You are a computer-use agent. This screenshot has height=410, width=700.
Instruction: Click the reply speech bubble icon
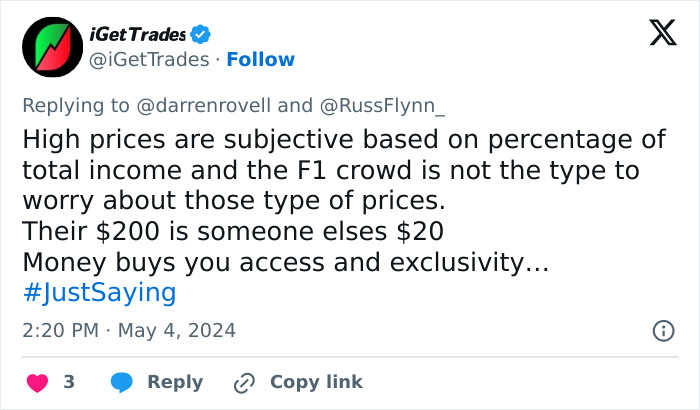(122, 382)
